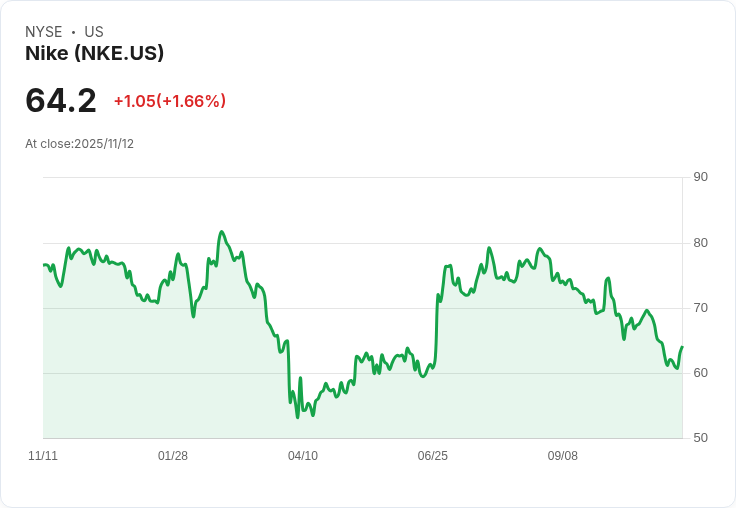Click the US market label

94,32
